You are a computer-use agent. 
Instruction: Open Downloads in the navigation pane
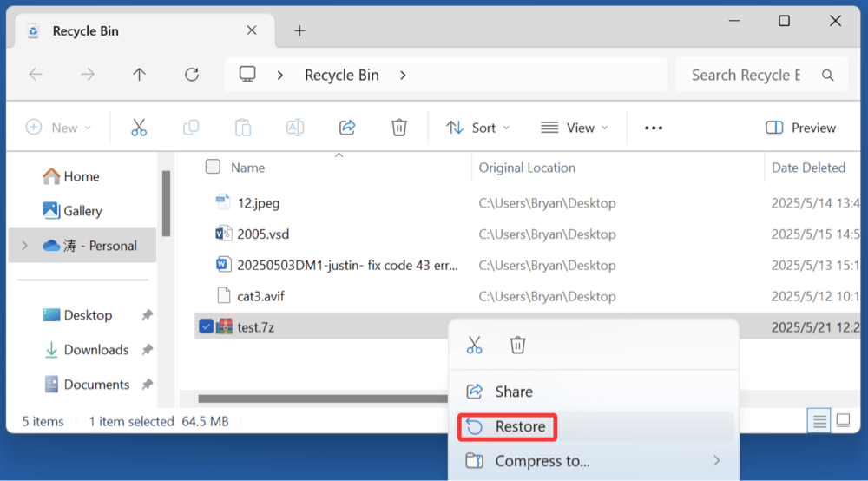click(86, 350)
